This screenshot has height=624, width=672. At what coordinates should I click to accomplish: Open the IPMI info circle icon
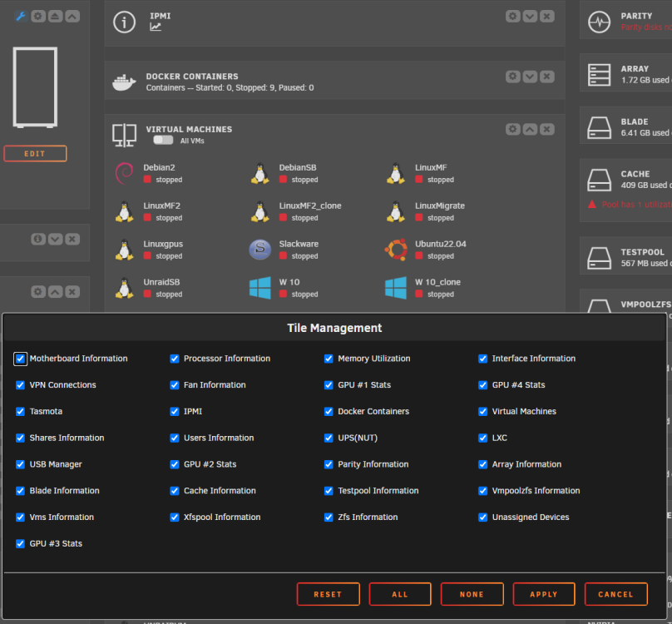point(124,22)
